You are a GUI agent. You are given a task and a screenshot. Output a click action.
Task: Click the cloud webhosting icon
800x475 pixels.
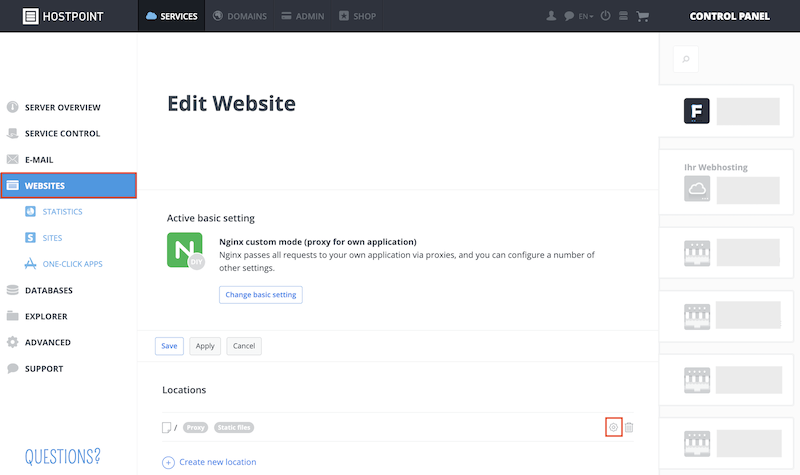tap(697, 189)
